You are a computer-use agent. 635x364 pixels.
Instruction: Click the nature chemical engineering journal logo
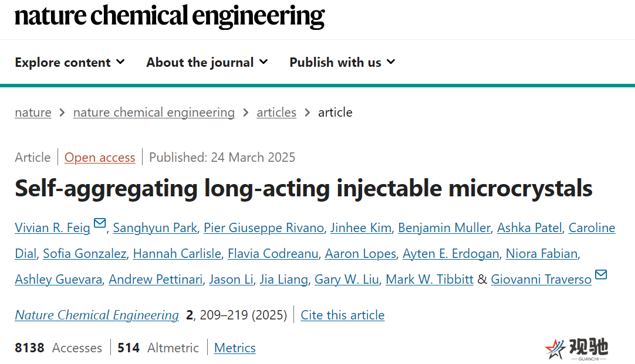point(170,16)
